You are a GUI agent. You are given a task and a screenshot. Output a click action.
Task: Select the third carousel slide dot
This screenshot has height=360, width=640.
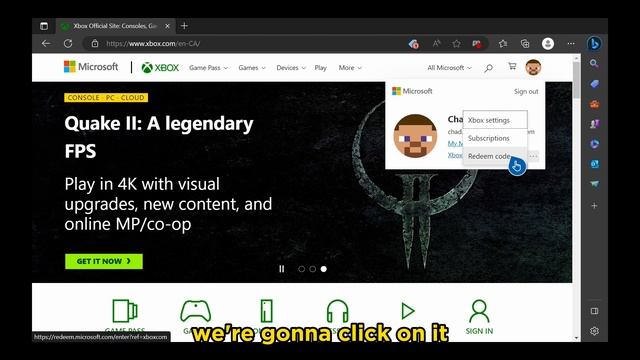[x=324, y=269]
